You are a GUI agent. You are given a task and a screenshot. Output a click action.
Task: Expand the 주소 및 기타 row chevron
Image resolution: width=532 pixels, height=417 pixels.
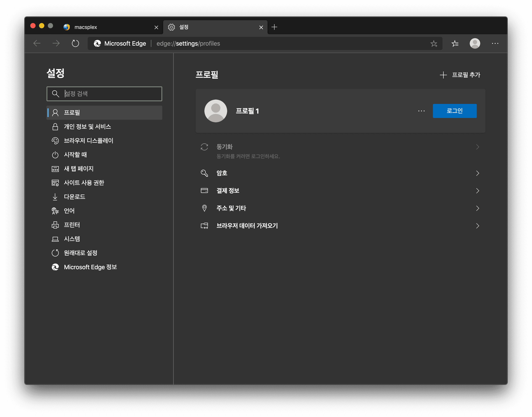click(x=477, y=208)
